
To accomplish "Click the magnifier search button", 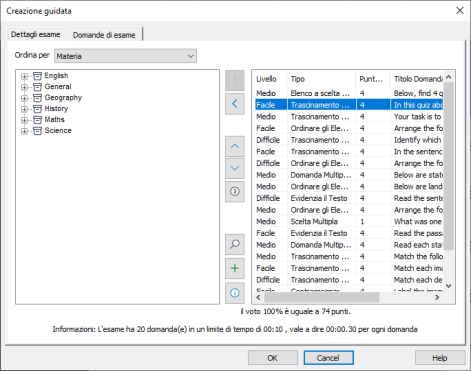I will [235, 244].
